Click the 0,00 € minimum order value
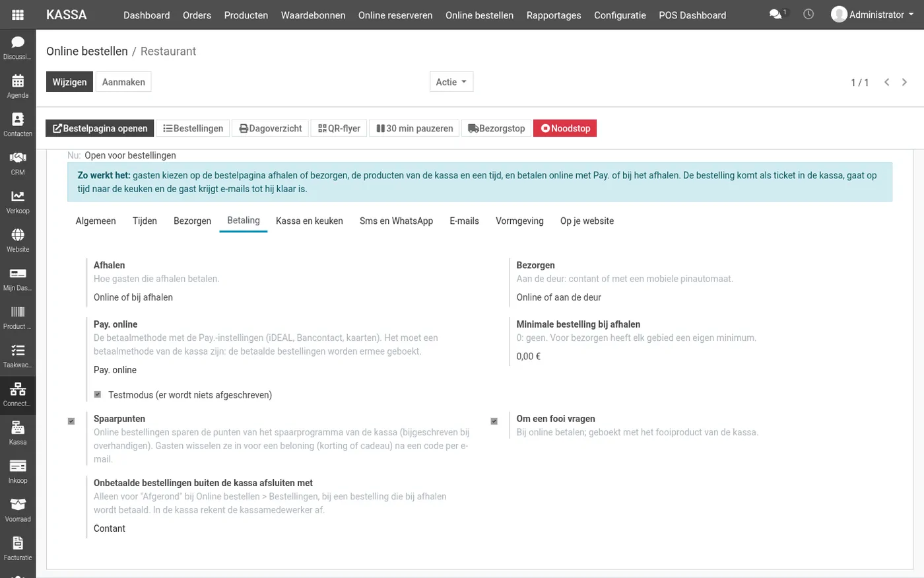 [529, 356]
